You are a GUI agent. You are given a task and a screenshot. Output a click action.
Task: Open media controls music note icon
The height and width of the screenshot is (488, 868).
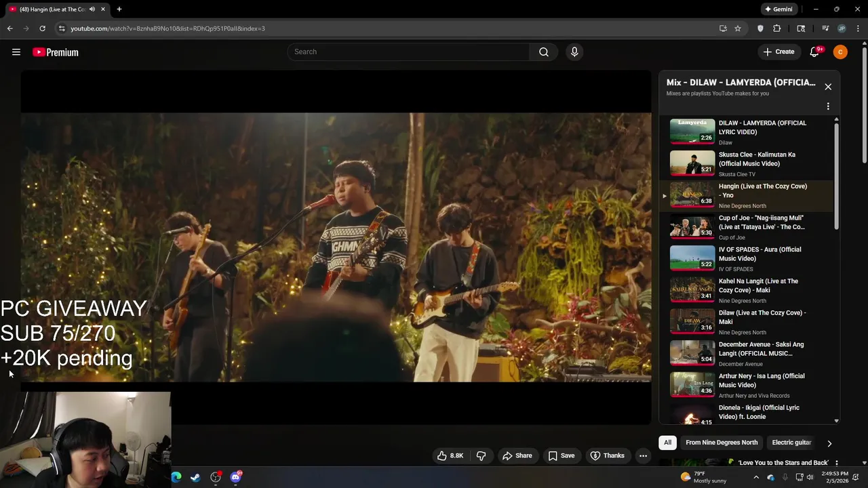pyautogui.click(x=825, y=28)
